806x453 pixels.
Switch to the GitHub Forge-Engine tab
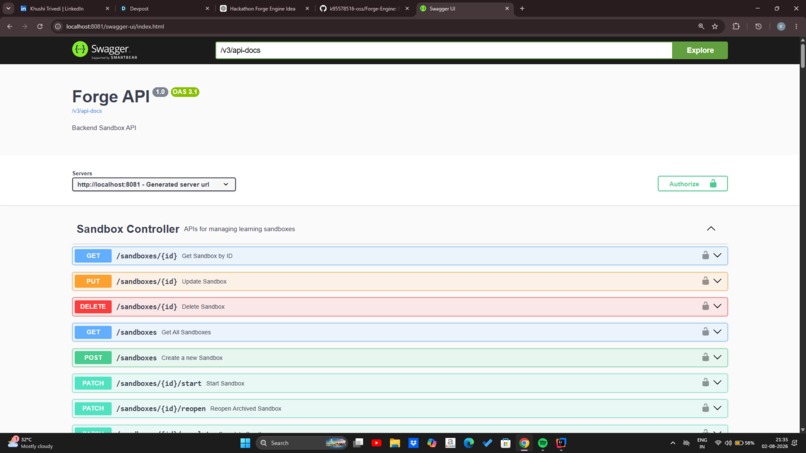(x=363, y=8)
